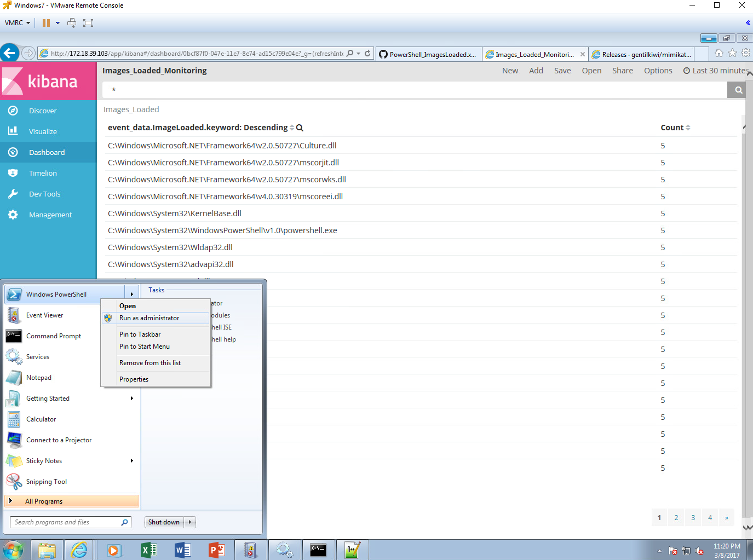Screen dimensions: 753x560
Task: Click the Search programs and files box
Action: [70, 522]
